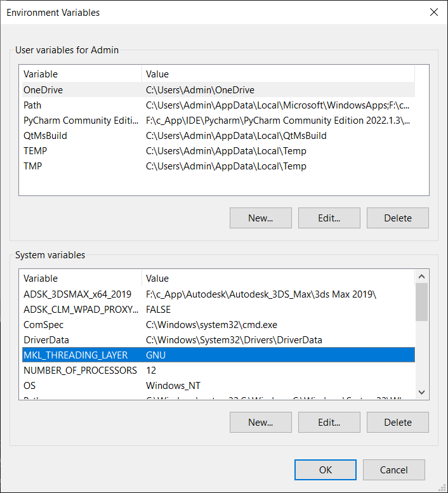Click New button under System variables
The height and width of the screenshot is (493, 448).
click(x=260, y=422)
